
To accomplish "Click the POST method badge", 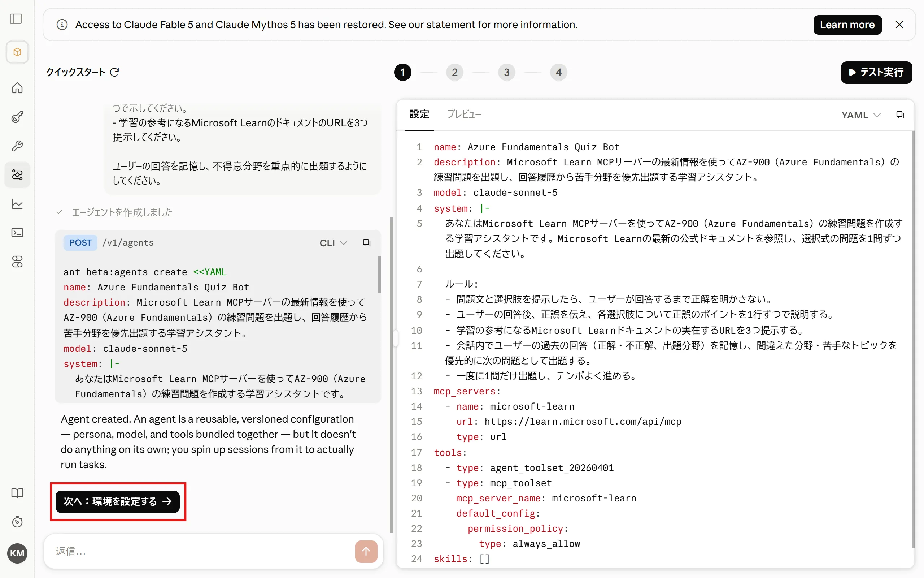I will pos(80,243).
